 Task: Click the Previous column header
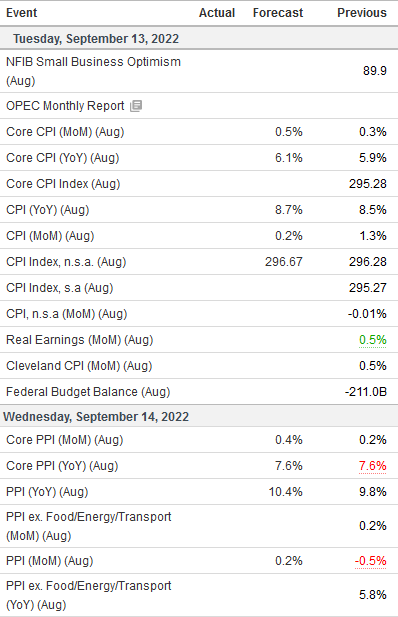coord(362,13)
